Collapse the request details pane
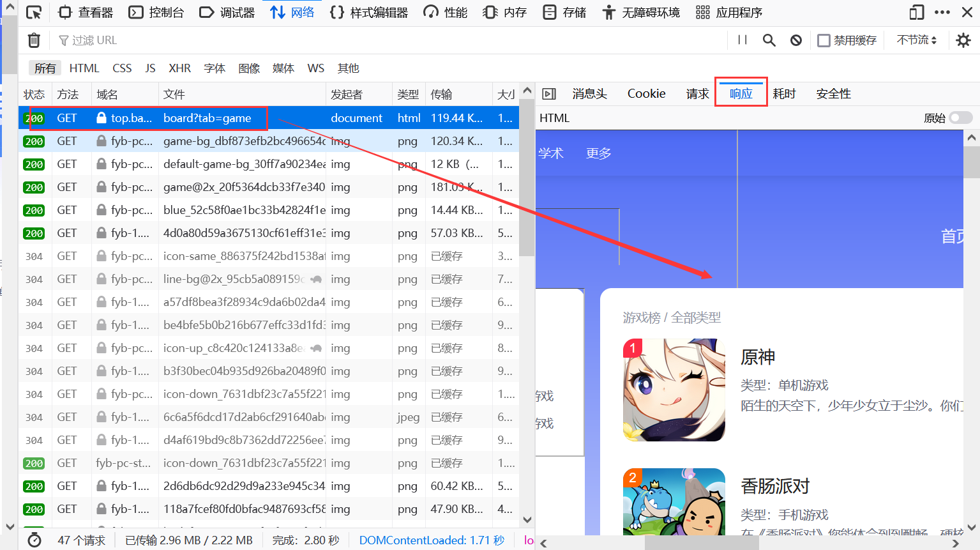The image size is (980, 550). (548, 94)
